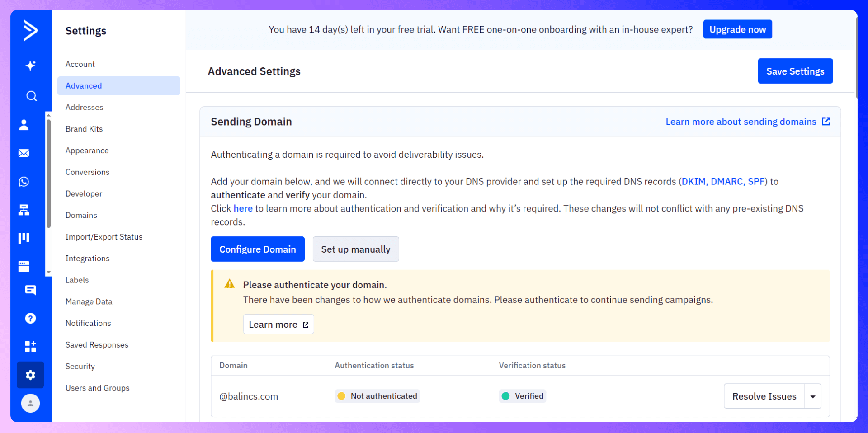Click the 'here' authentication link
868x433 pixels.
click(243, 208)
